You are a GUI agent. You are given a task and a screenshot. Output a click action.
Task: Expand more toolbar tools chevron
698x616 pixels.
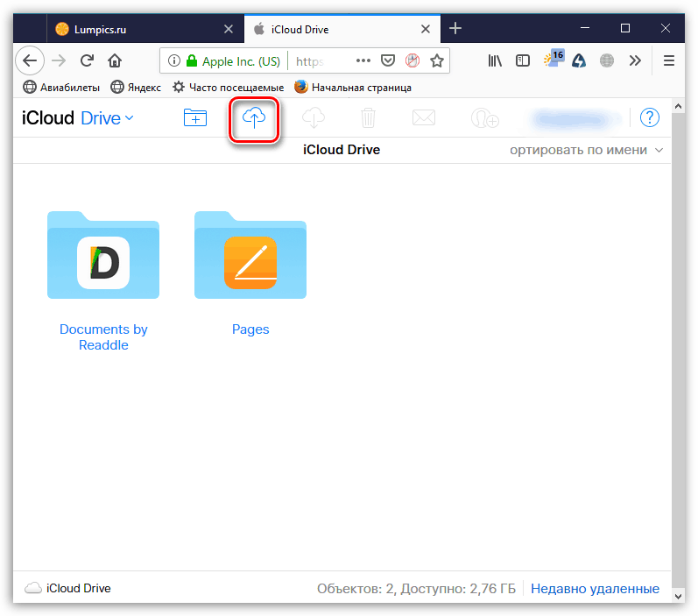pyautogui.click(x=635, y=60)
